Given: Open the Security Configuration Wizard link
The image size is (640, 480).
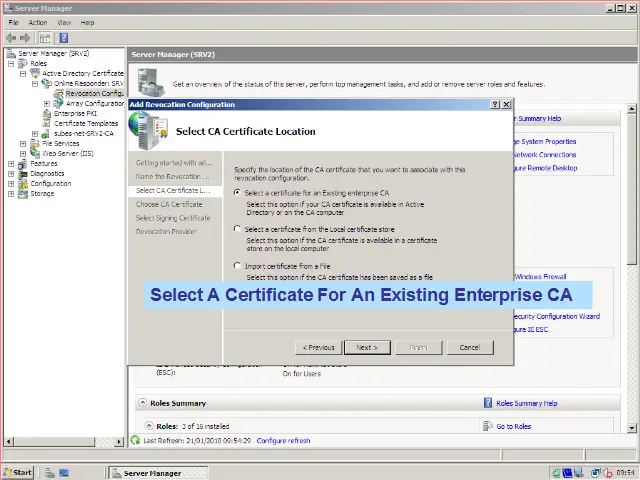Looking at the screenshot, I should coord(557,316).
